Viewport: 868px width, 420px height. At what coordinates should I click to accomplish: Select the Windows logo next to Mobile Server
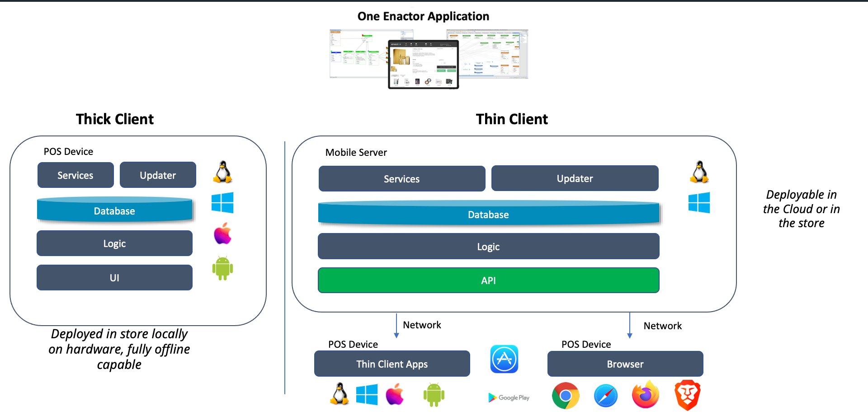pyautogui.click(x=699, y=203)
